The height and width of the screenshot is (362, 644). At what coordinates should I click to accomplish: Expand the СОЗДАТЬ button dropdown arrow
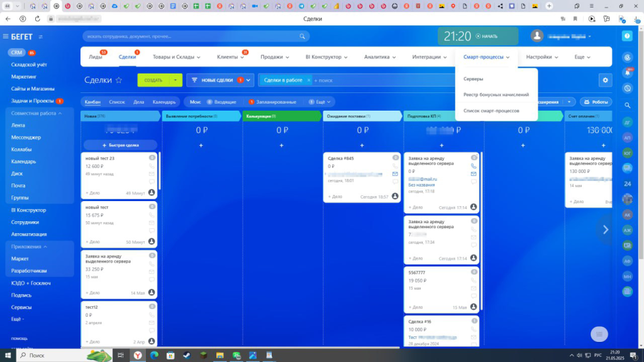[174, 80]
